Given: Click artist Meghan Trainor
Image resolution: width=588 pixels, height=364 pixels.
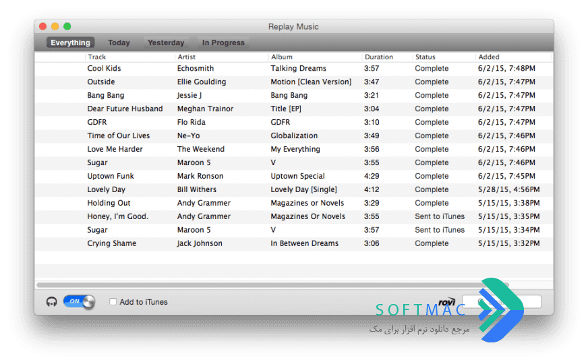Looking at the screenshot, I should (x=205, y=109).
